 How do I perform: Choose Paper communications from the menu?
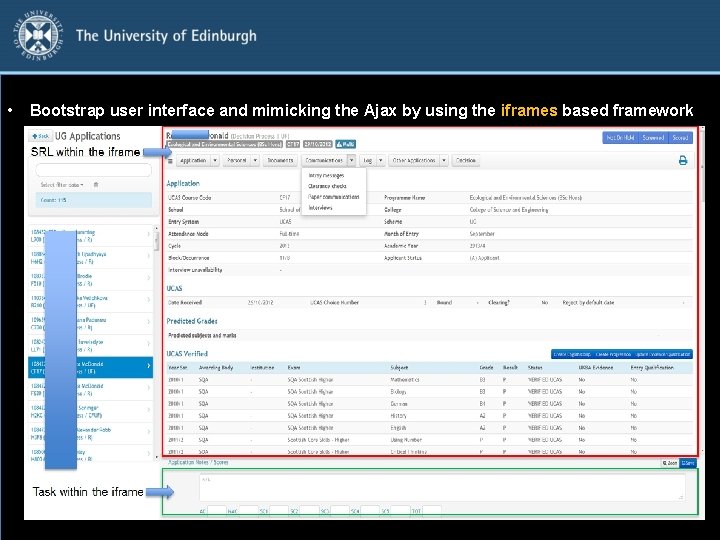coord(333,197)
